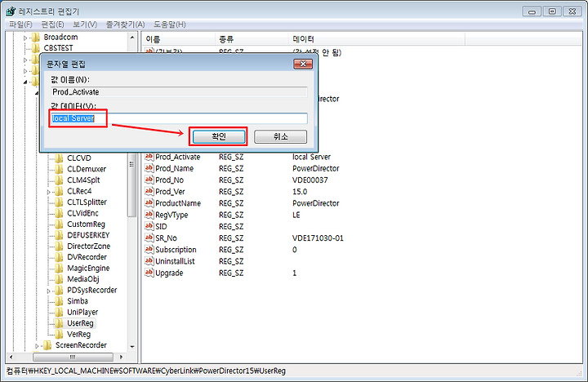This screenshot has width=588, height=382.
Task: Click the value data field containing local Server
Action: pyautogui.click(x=179, y=118)
